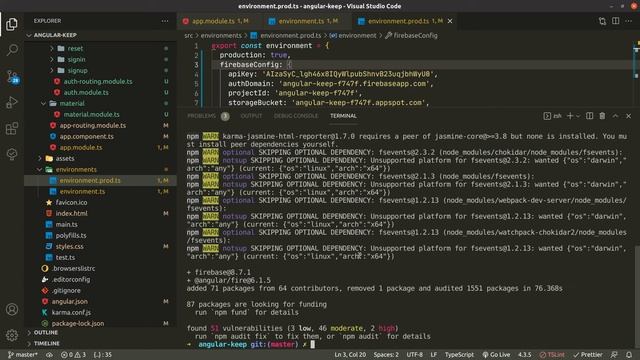
Task: Open styles.css file
Action: pos(100,247)
